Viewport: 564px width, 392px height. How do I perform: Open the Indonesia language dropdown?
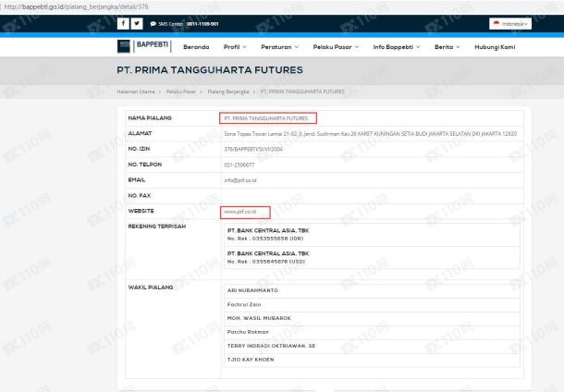(510, 24)
